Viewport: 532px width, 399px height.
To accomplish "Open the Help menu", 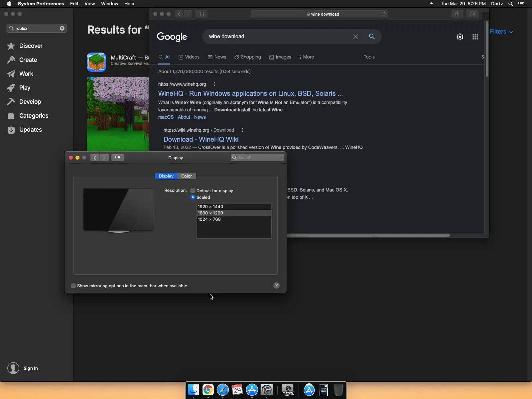I will click(x=129, y=4).
